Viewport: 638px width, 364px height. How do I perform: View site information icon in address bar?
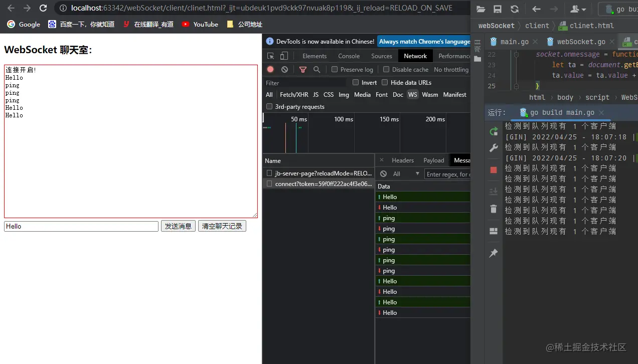point(62,8)
